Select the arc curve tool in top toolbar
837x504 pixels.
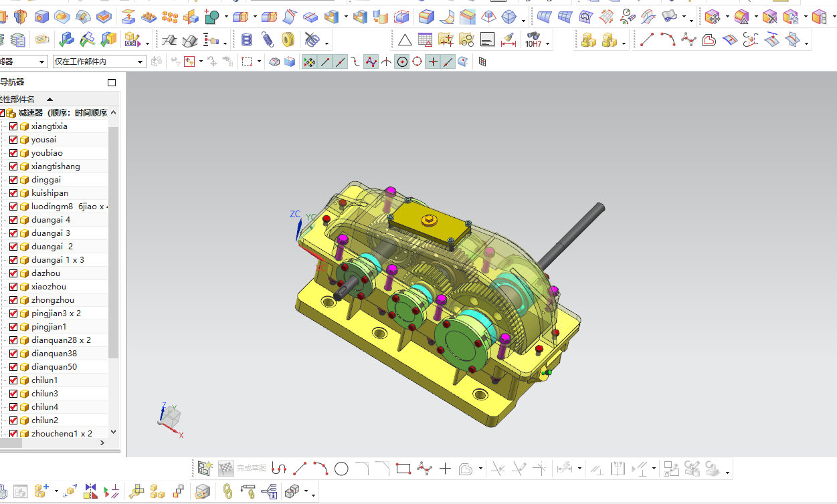point(668,40)
